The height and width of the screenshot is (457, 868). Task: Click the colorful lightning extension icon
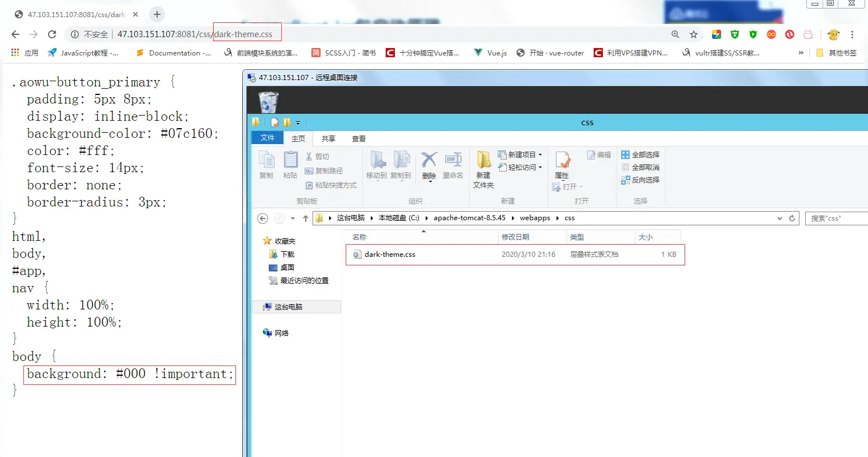(717, 34)
